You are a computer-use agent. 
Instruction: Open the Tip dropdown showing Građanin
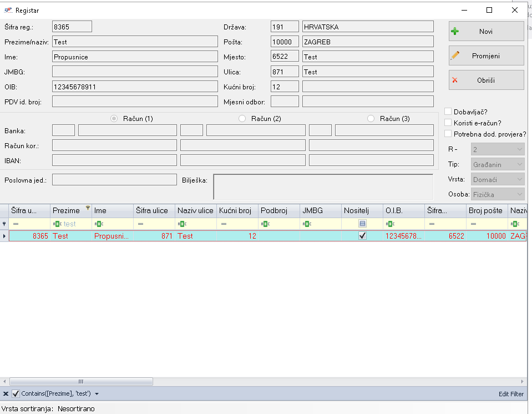(497, 164)
